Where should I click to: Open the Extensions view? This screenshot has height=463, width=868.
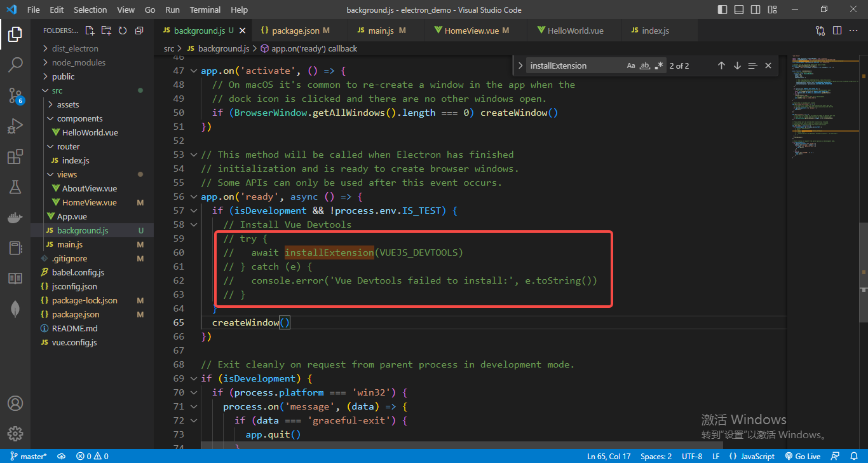tap(15, 156)
